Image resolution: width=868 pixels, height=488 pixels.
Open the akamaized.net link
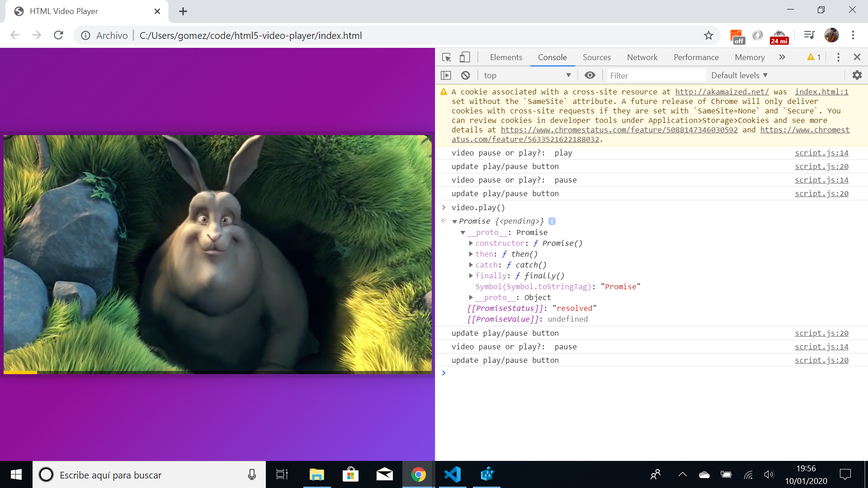(x=722, y=92)
